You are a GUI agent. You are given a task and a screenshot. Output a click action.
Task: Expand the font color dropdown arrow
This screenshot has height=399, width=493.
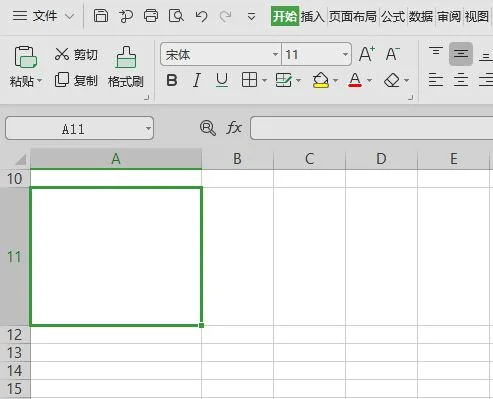click(x=369, y=80)
